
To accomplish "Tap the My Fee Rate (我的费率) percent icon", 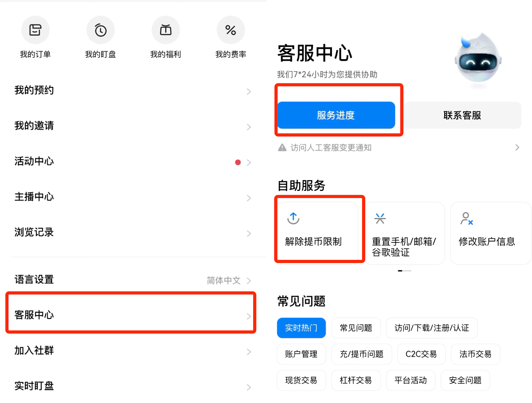I will tap(230, 30).
